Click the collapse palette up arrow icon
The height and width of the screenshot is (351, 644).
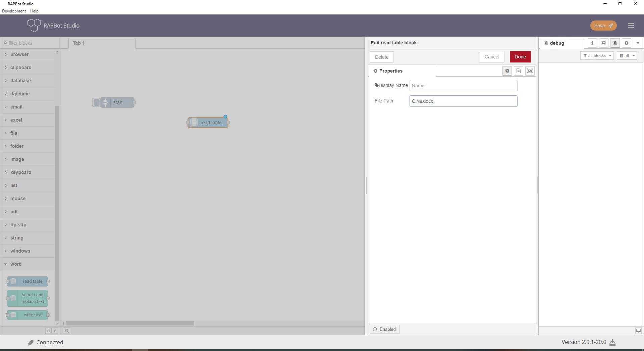48,331
